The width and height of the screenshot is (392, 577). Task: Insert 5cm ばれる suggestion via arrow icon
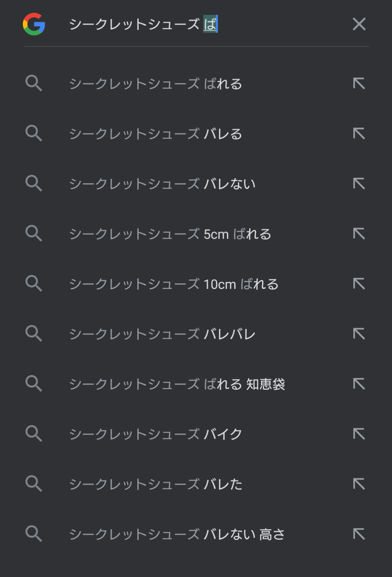point(359,233)
